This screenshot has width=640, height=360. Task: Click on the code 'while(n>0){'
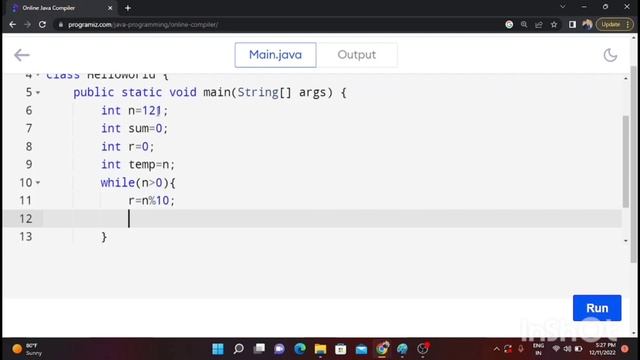[138, 182]
